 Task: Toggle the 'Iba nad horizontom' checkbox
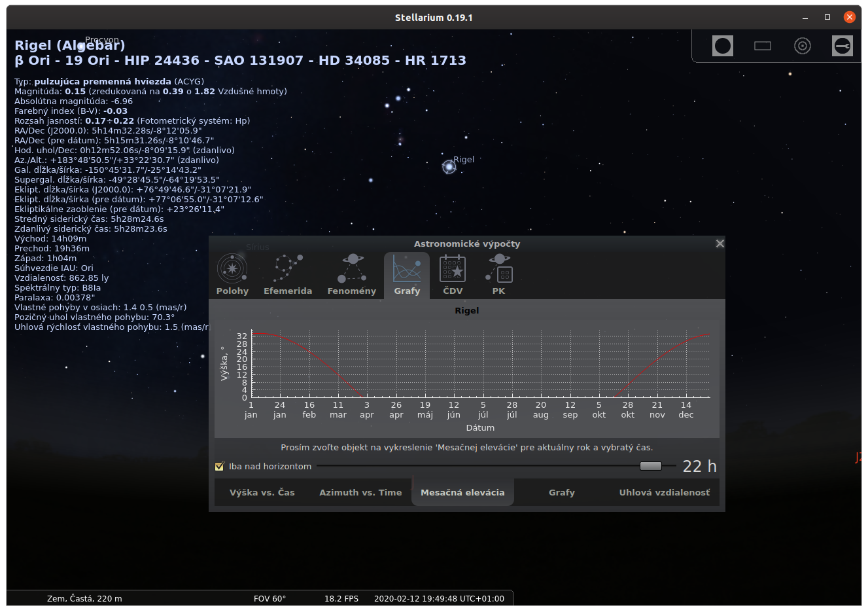(220, 466)
